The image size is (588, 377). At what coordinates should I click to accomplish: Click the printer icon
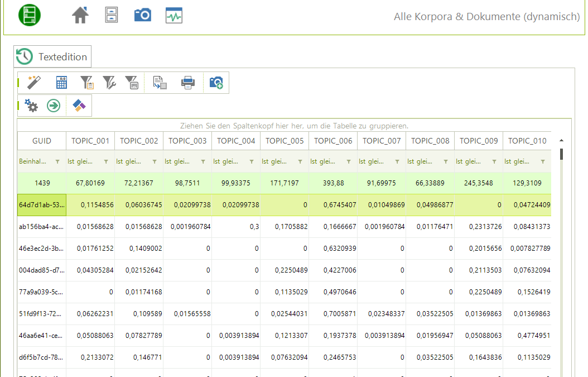point(188,83)
